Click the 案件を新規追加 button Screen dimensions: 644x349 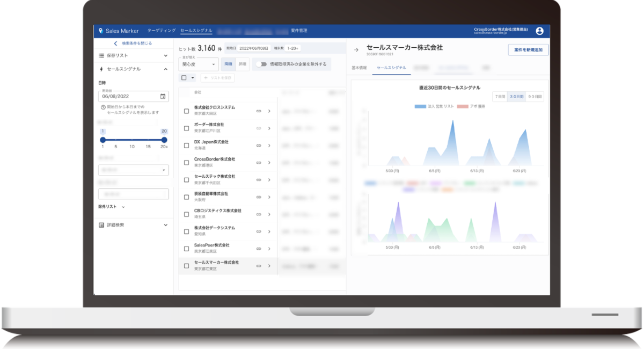[x=528, y=50]
